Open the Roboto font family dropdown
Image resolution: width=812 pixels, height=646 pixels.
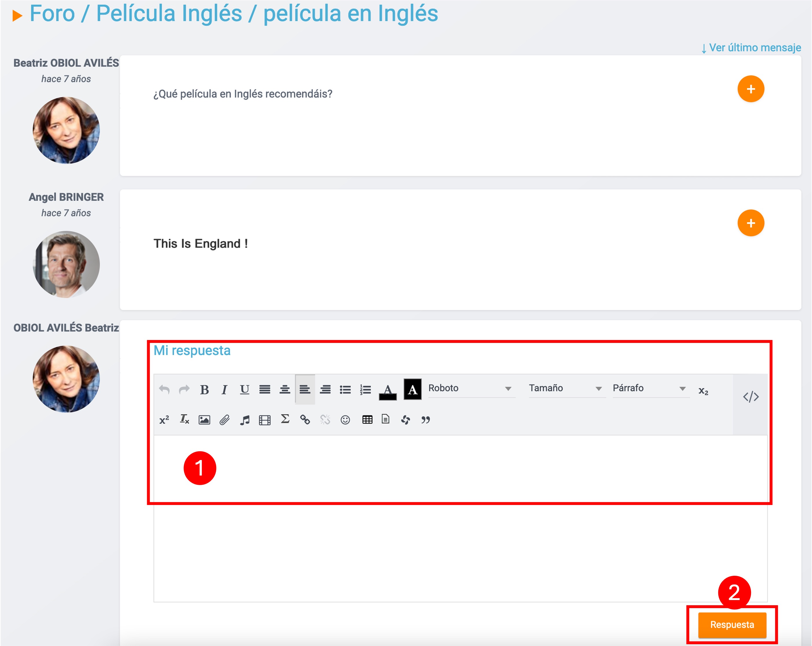[471, 389]
